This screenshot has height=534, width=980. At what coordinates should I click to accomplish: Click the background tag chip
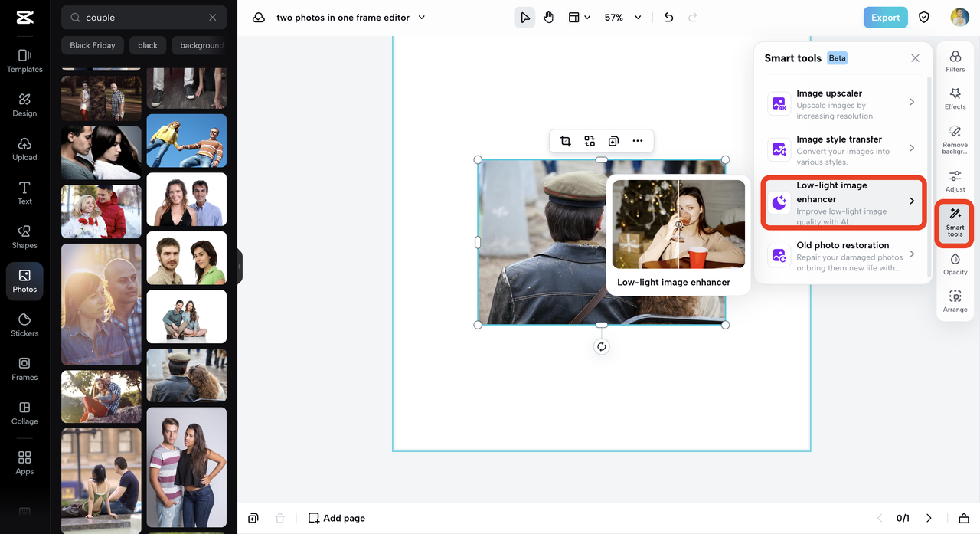pyautogui.click(x=199, y=45)
